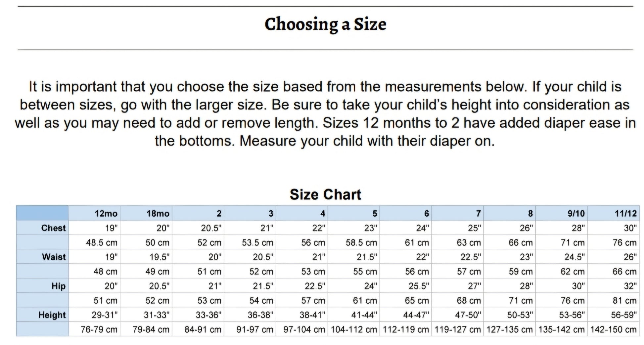Screen dimensions: 644x345
Task: Click the 9/10 size column header
Action: (x=576, y=214)
